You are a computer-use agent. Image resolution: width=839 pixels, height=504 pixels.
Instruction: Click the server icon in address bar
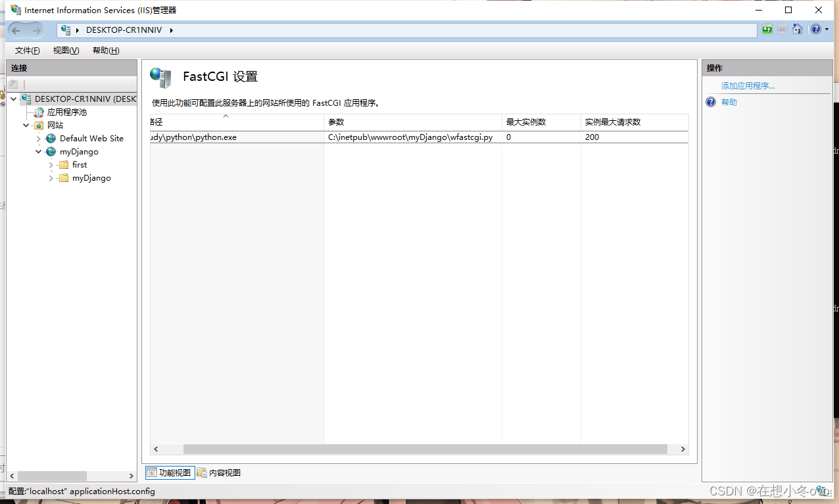(x=66, y=30)
